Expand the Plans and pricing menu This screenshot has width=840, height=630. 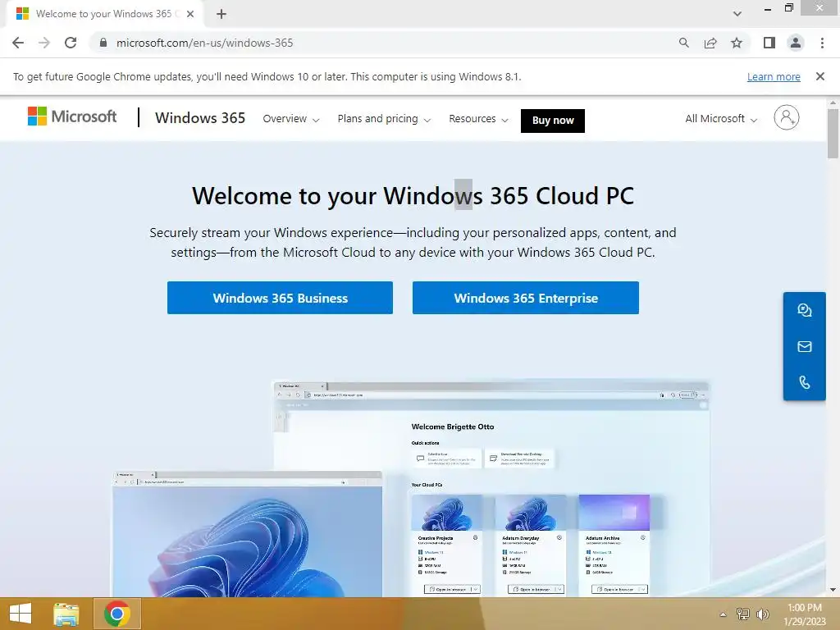click(384, 119)
